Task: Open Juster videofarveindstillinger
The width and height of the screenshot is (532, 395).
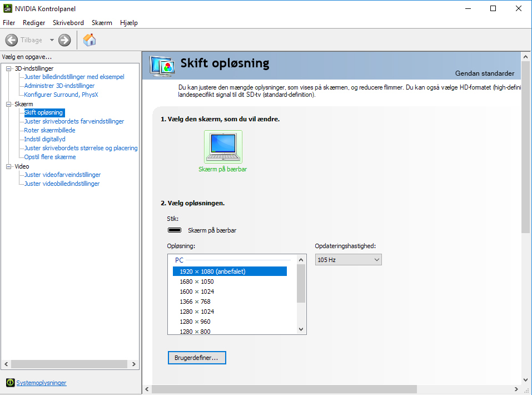Action: pos(62,175)
